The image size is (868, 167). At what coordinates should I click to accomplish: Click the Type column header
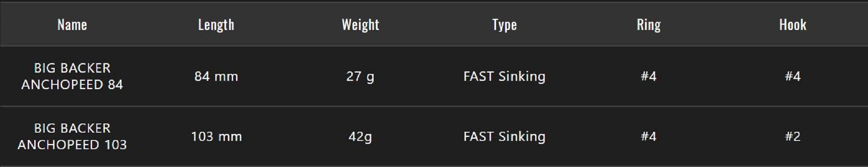pos(504,25)
